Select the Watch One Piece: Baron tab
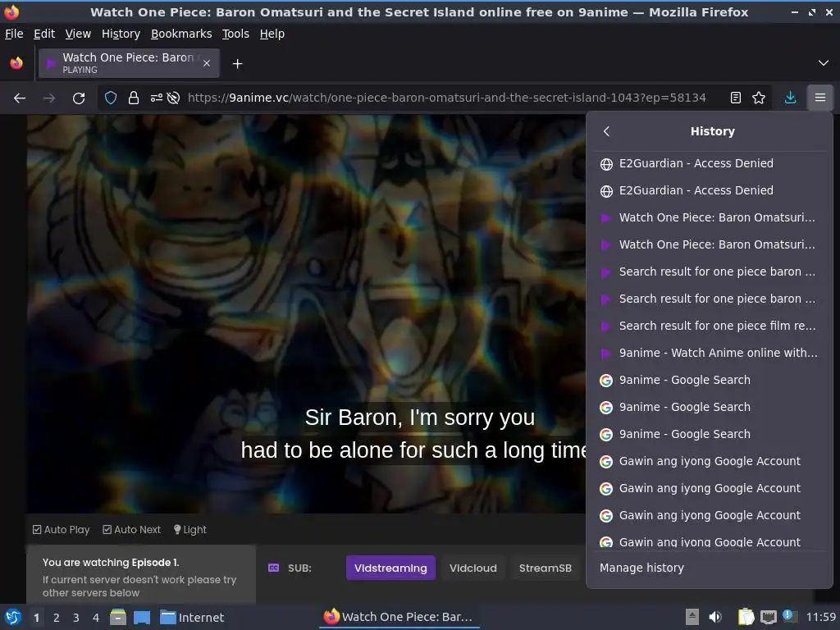 point(129,63)
